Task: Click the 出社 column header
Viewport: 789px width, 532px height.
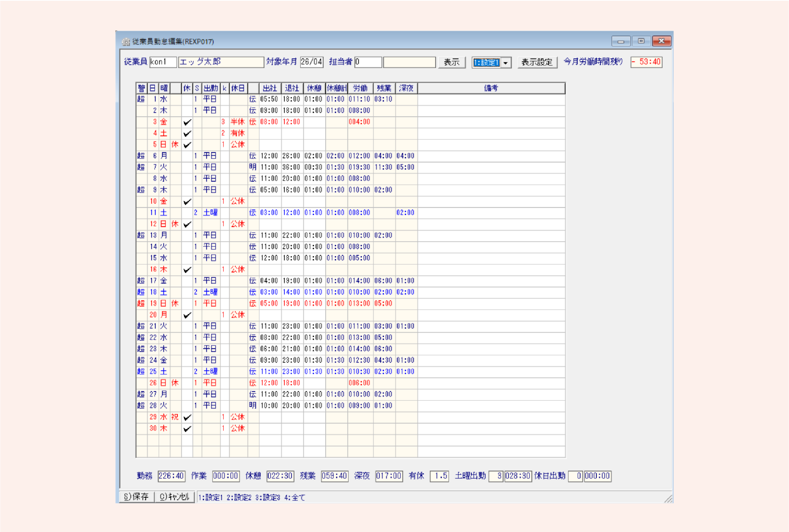Action: [270, 88]
